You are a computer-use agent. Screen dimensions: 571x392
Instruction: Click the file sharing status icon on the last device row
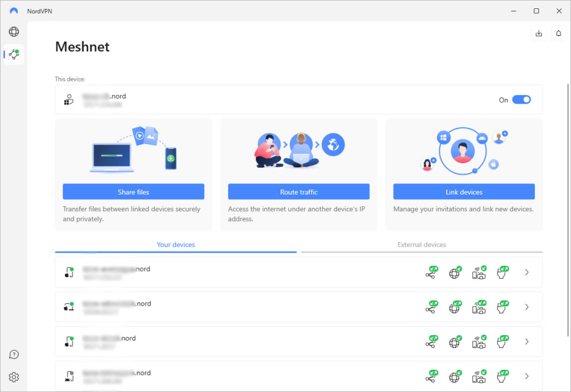[x=431, y=376]
